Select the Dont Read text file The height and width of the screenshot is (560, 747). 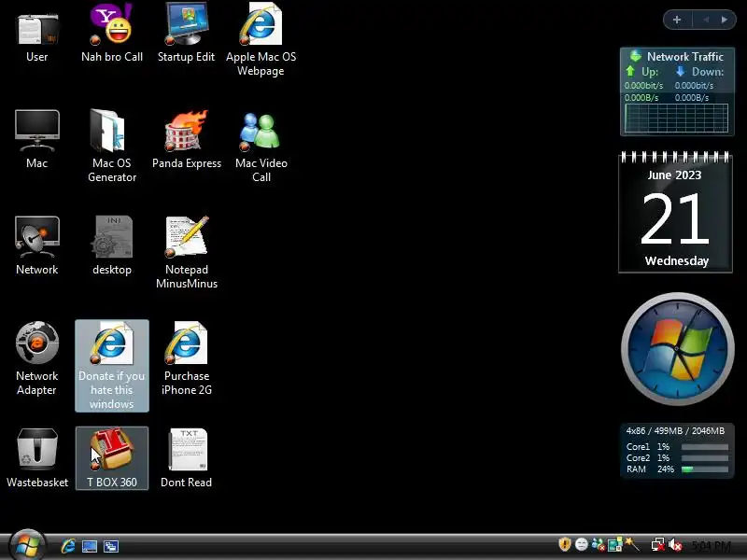[x=186, y=458]
